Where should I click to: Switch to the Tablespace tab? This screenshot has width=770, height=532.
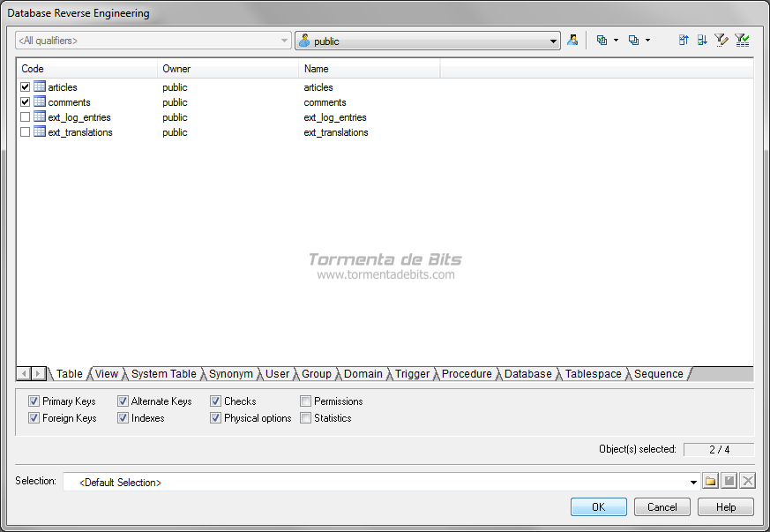click(594, 374)
